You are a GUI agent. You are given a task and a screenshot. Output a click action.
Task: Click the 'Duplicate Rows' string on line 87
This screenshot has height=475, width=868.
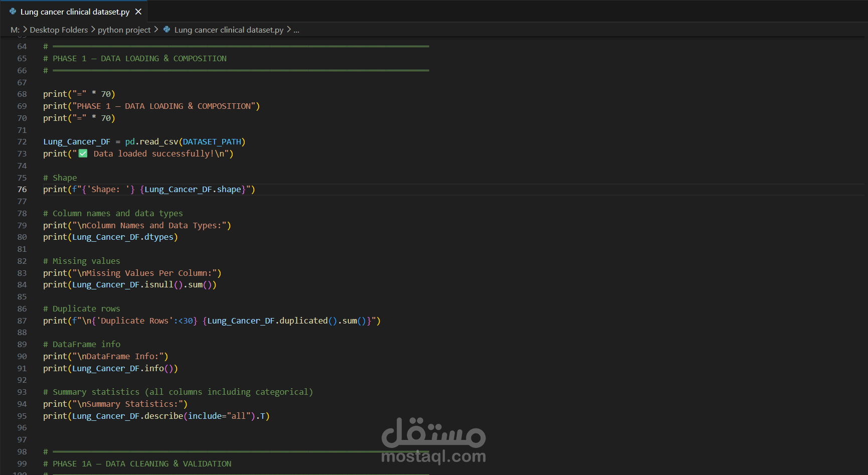135,321
